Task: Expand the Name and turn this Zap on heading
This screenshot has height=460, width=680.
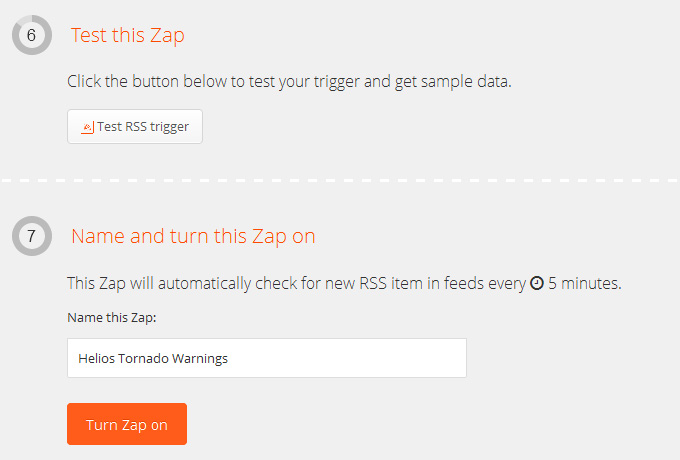Action: pos(193,236)
